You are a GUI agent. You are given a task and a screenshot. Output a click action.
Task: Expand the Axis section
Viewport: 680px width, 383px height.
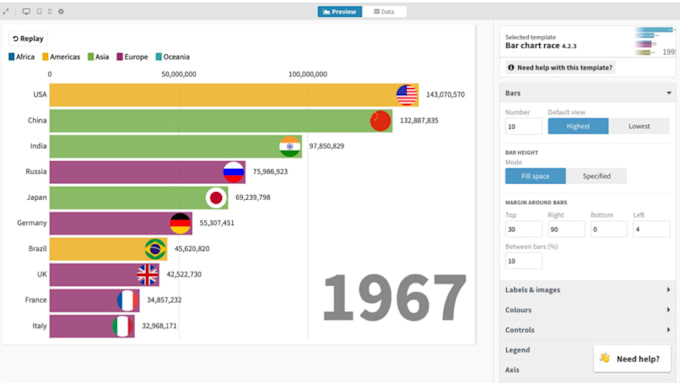[512, 370]
